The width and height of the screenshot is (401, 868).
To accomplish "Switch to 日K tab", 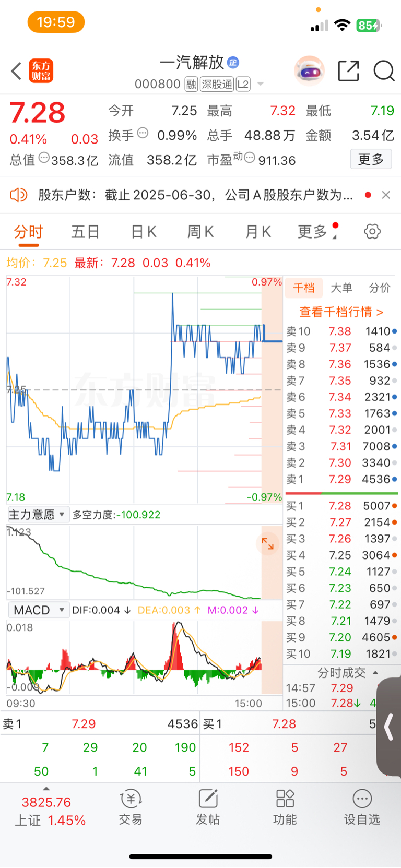I will pyautogui.click(x=143, y=231).
